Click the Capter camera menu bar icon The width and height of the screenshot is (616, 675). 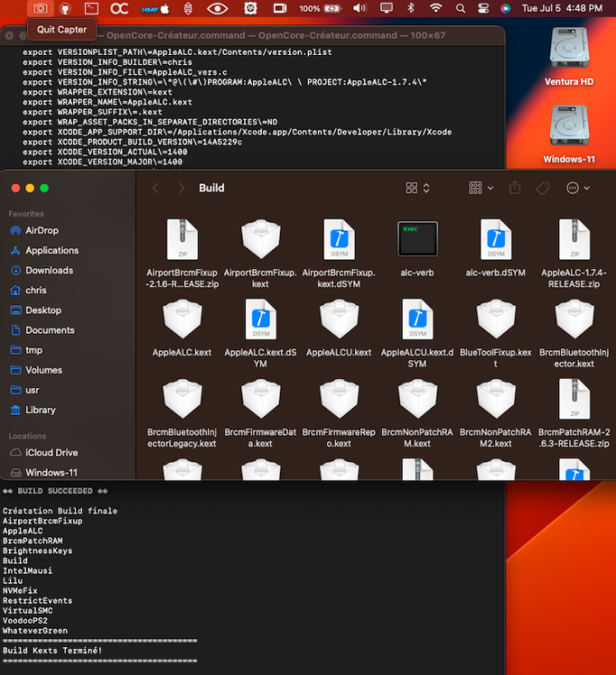tap(41, 8)
